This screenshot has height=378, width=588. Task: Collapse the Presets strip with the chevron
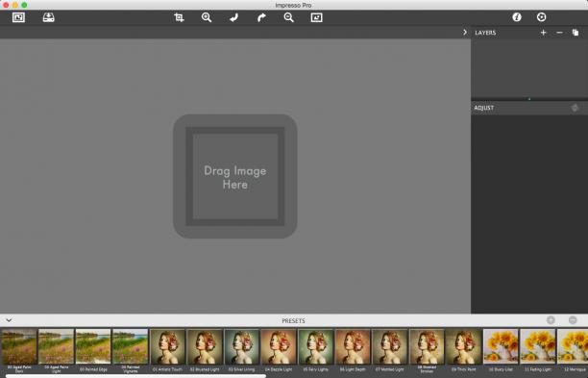click(x=9, y=320)
